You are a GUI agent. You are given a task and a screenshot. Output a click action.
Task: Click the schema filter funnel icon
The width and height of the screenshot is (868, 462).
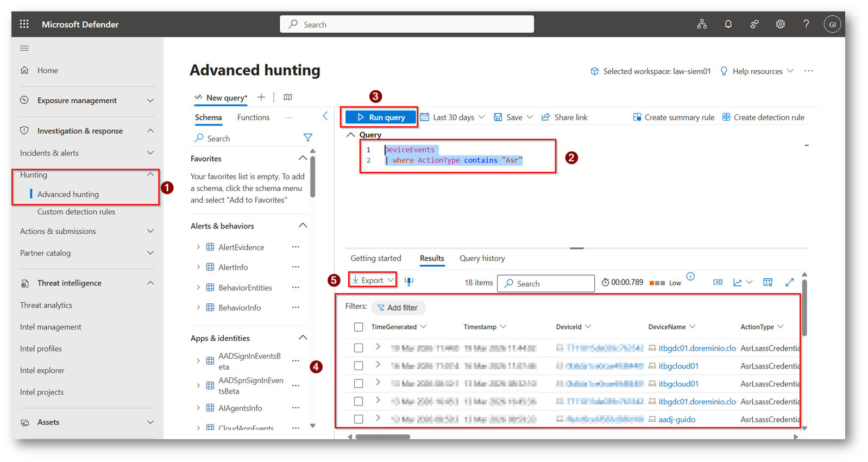pyautogui.click(x=307, y=138)
